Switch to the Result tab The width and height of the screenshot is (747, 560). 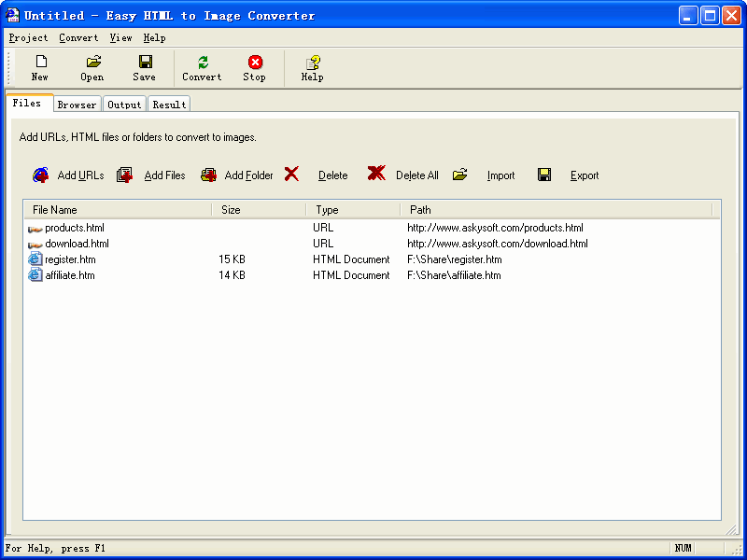[x=169, y=105]
